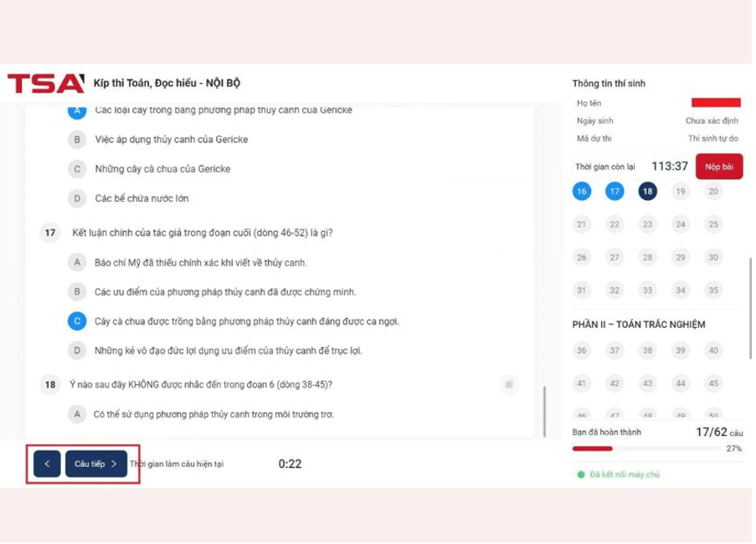This screenshot has width=756, height=544.
Task: Select answer A for question 18
Action: pos(76,413)
